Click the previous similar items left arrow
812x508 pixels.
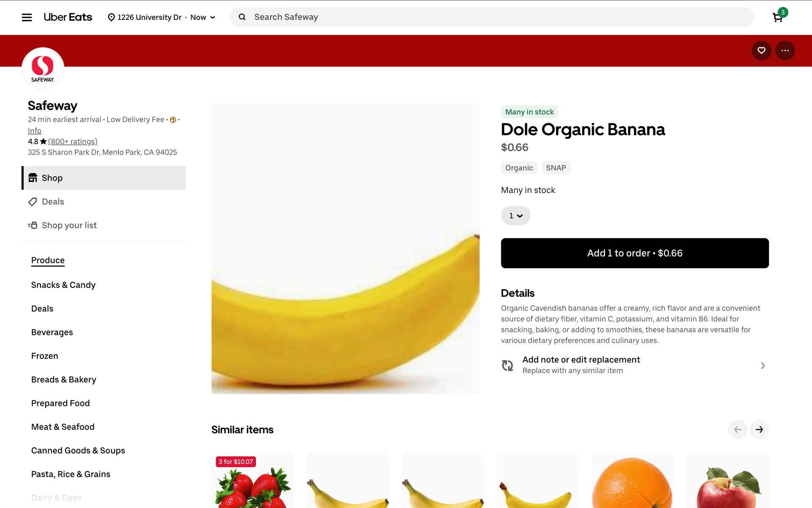click(738, 429)
